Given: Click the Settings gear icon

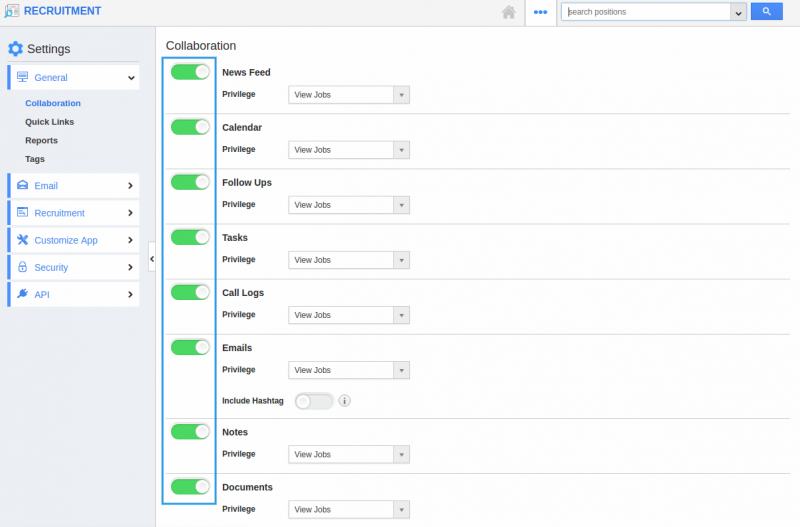Looking at the screenshot, I should [15, 49].
